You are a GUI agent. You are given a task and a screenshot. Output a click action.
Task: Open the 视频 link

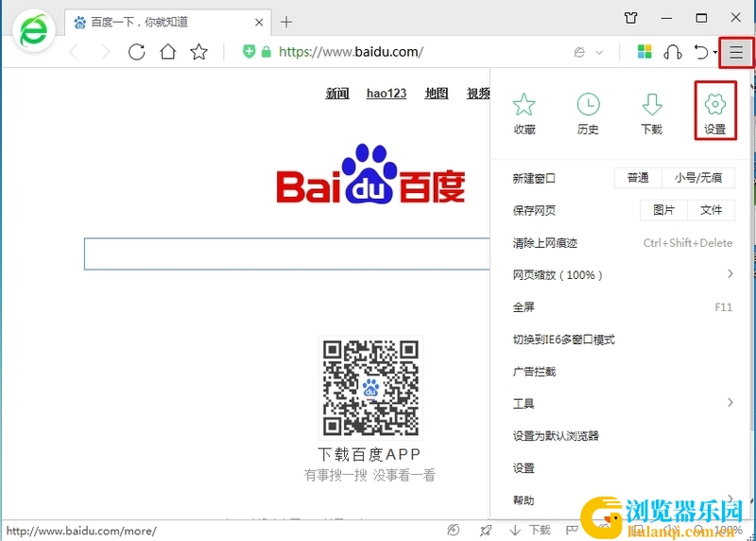(x=478, y=93)
